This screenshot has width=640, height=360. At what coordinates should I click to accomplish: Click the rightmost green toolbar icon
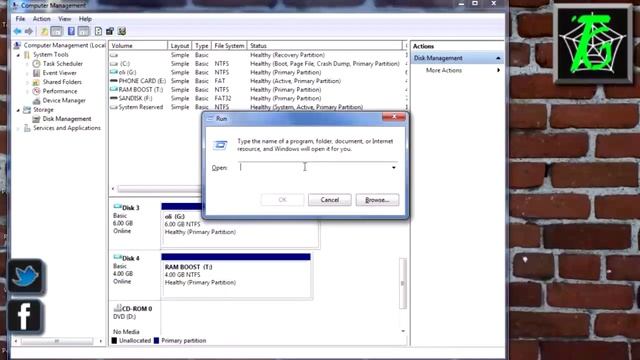click(122, 31)
